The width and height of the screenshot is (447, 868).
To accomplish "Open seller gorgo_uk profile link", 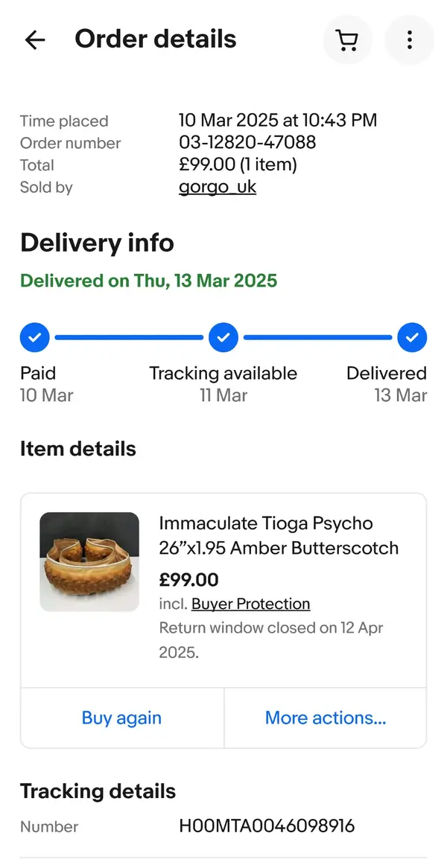I will pos(218,187).
